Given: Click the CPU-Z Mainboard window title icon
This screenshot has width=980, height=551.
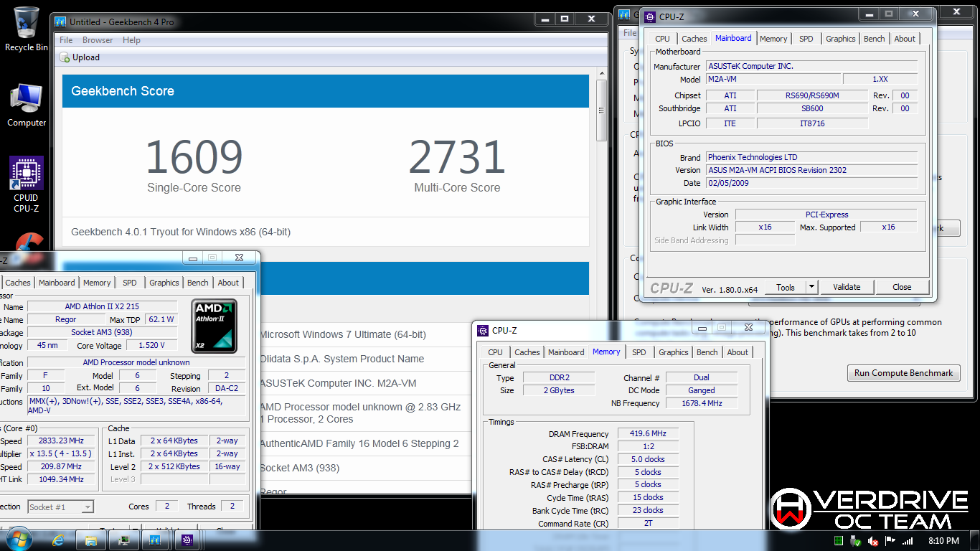Looking at the screenshot, I should [x=650, y=17].
